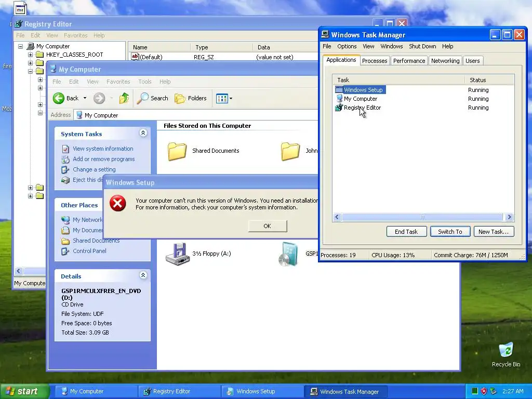
Task: Select Registry Editor task in Task Manager
Action: pos(362,108)
